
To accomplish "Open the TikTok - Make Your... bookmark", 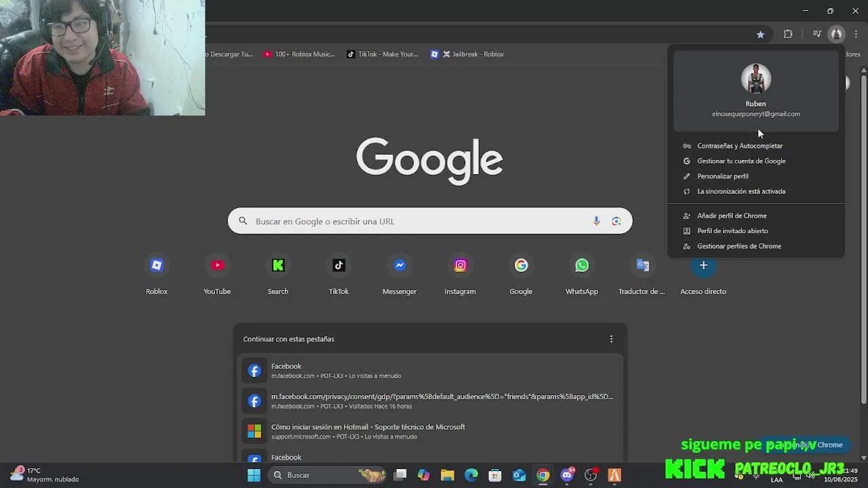I will click(x=382, y=54).
